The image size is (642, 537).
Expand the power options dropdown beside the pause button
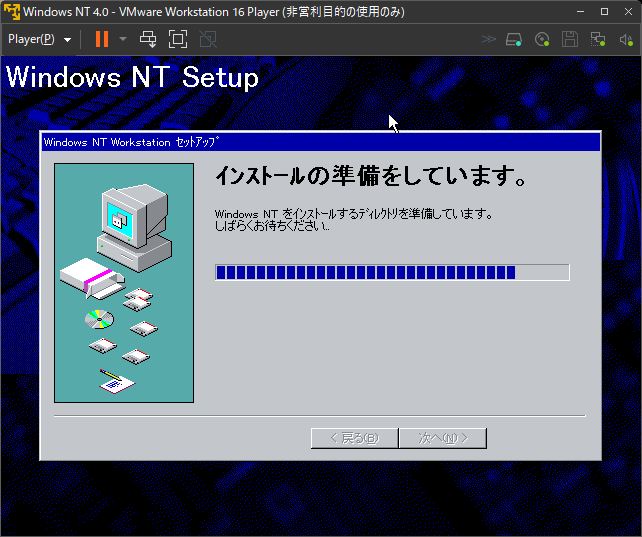(123, 39)
